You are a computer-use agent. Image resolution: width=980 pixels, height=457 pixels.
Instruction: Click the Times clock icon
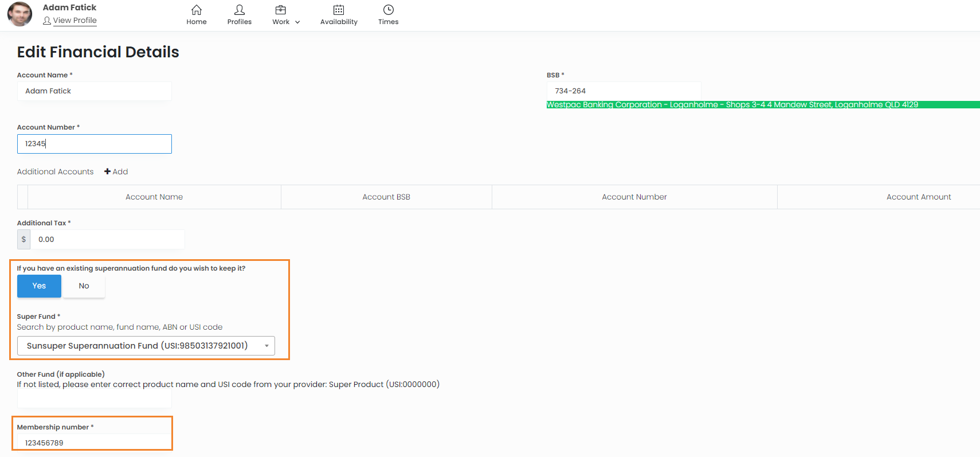click(x=388, y=10)
